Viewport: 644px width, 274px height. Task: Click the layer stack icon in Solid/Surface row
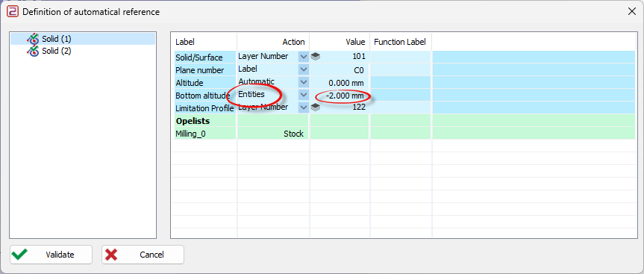click(x=316, y=57)
